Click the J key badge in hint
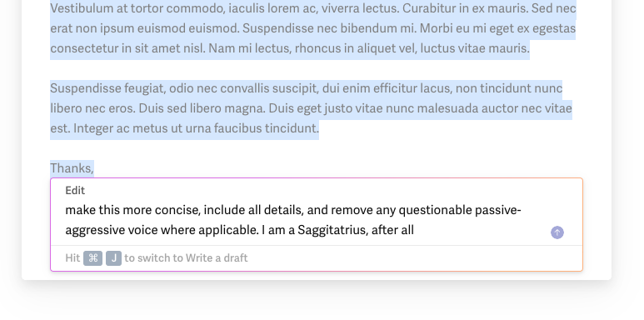 pyautogui.click(x=114, y=258)
